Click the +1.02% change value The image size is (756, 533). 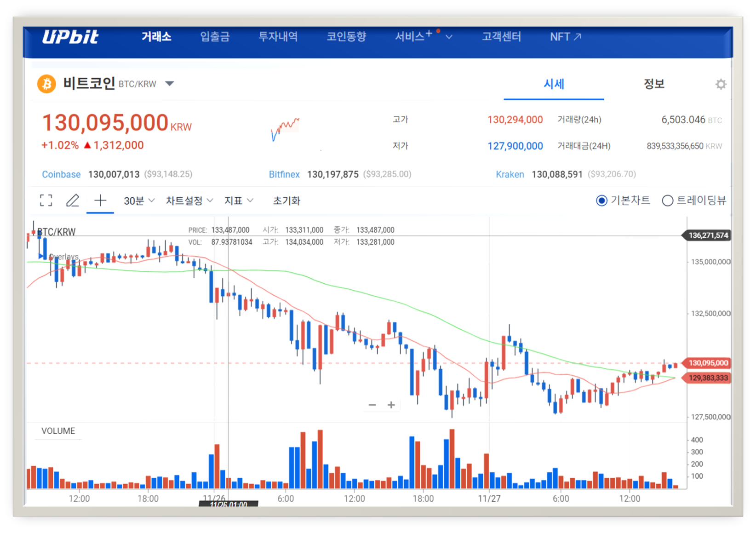(x=60, y=145)
